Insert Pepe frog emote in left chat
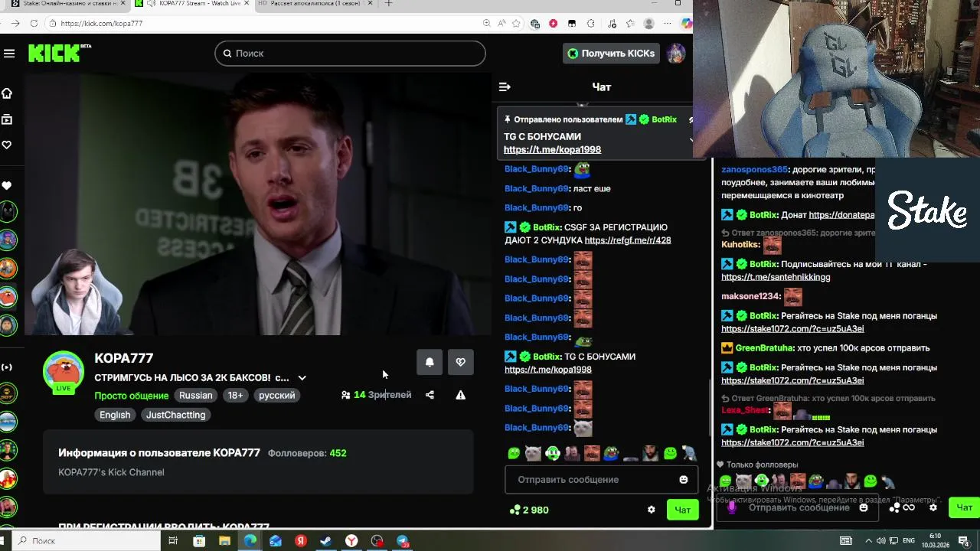980x551 pixels. click(x=611, y=453)
